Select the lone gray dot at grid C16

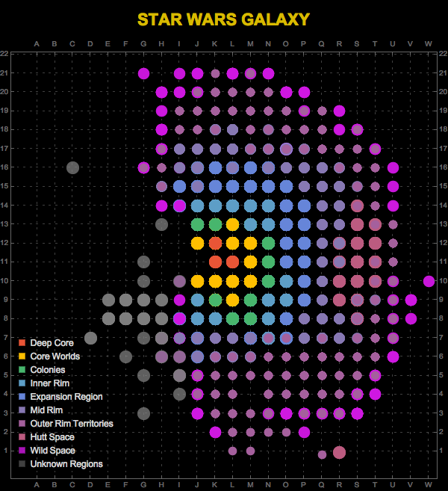[72, 167]
